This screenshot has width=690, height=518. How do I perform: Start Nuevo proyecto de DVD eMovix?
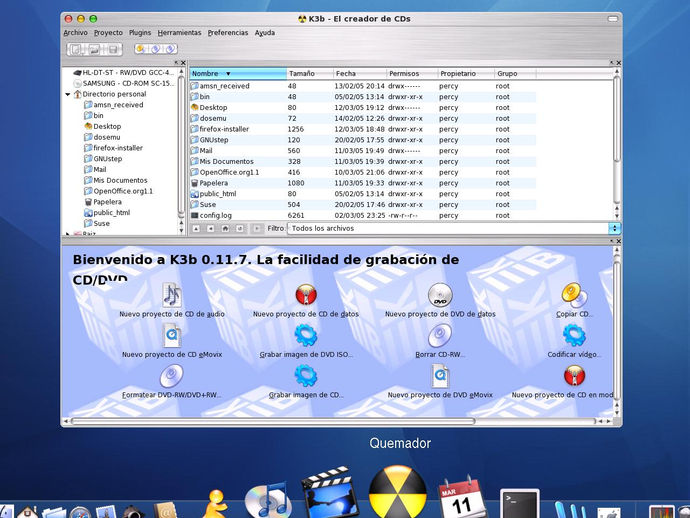(x=440, y=382)
